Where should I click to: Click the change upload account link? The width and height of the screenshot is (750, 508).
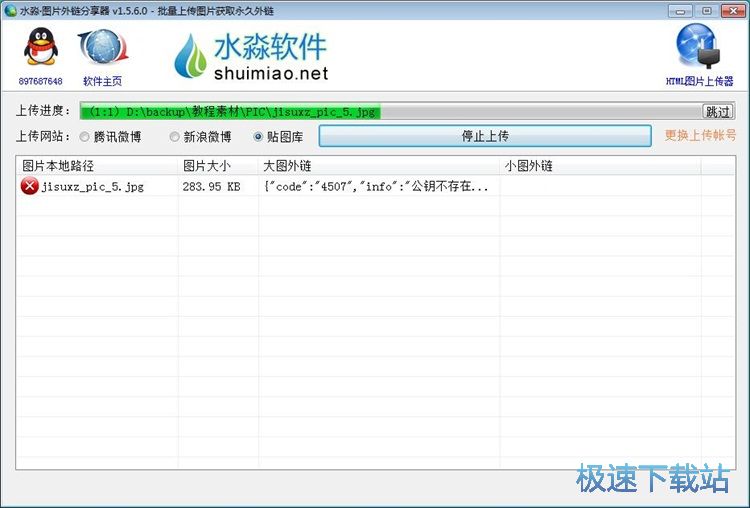point(700,135)
